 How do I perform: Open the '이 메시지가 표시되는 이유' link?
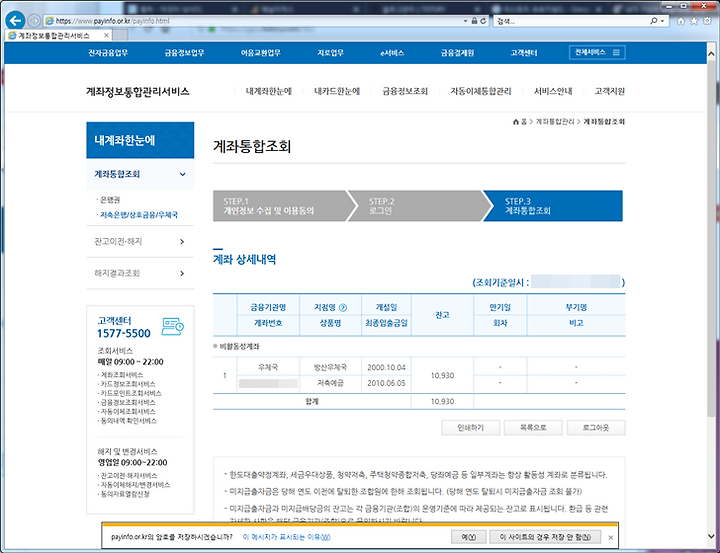point(286,537)
